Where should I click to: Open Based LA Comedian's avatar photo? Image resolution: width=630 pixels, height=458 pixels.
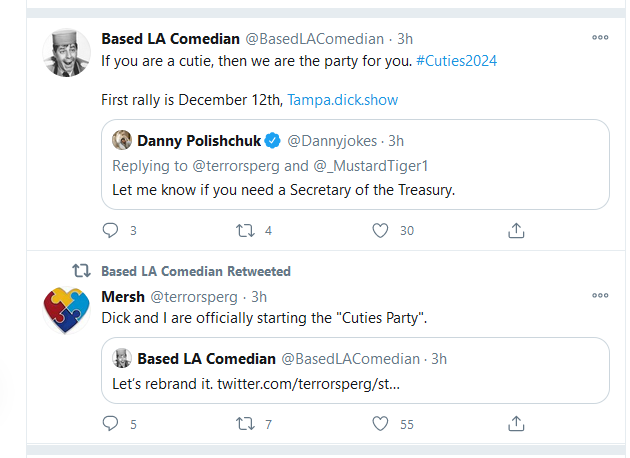66,53
